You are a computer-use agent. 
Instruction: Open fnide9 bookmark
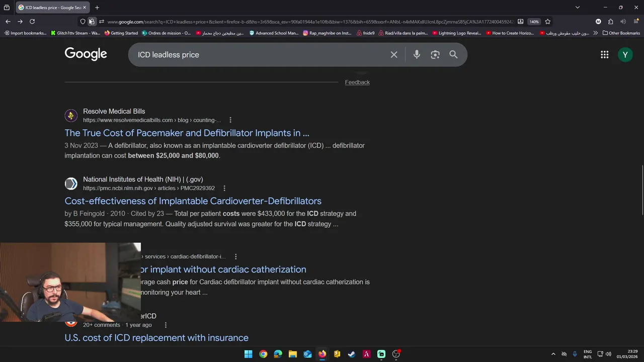pyautogui.click(x=366, y=33)
